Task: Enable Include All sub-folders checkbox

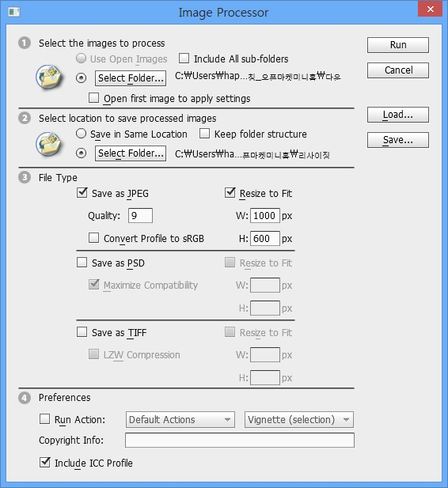Action: [x=184, y=59]
